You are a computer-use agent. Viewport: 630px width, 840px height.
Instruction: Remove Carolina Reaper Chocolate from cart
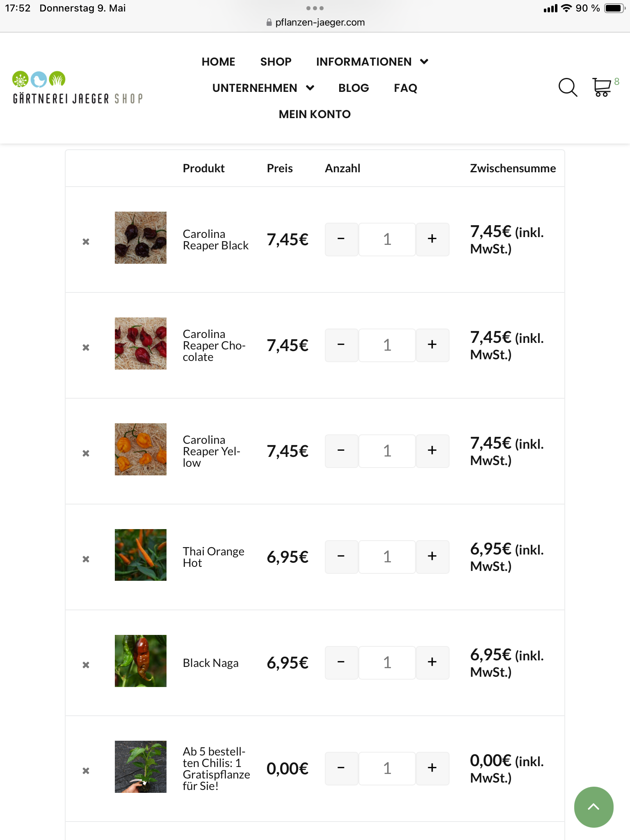coord(86,347)
